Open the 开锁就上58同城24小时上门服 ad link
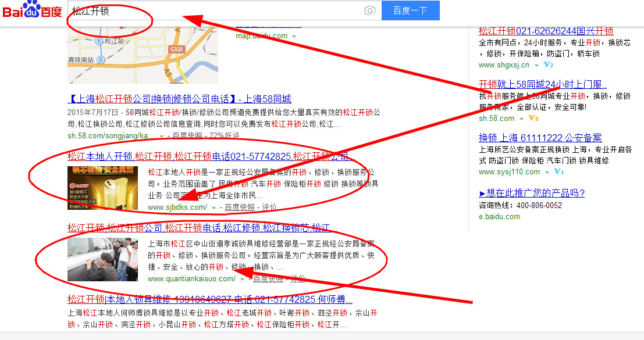The height and width of the screenshot is (340, 644). [543, 84]
